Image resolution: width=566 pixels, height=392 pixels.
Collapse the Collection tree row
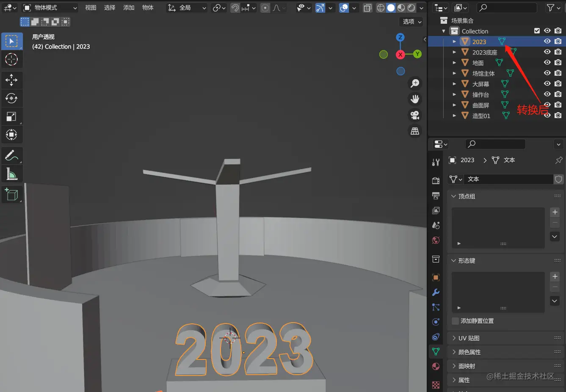click(444, 31)
